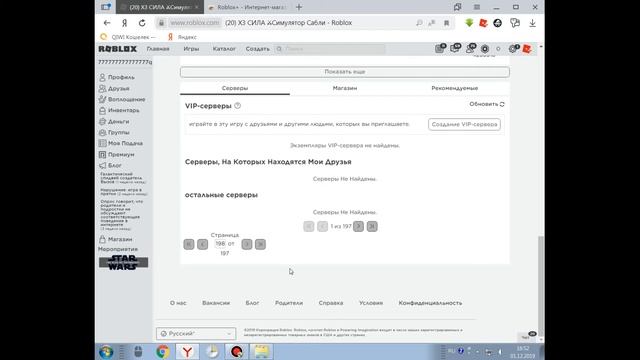Open the Вакансии footer link
Viewport: 640px width, 360px height.
point(216,303)
